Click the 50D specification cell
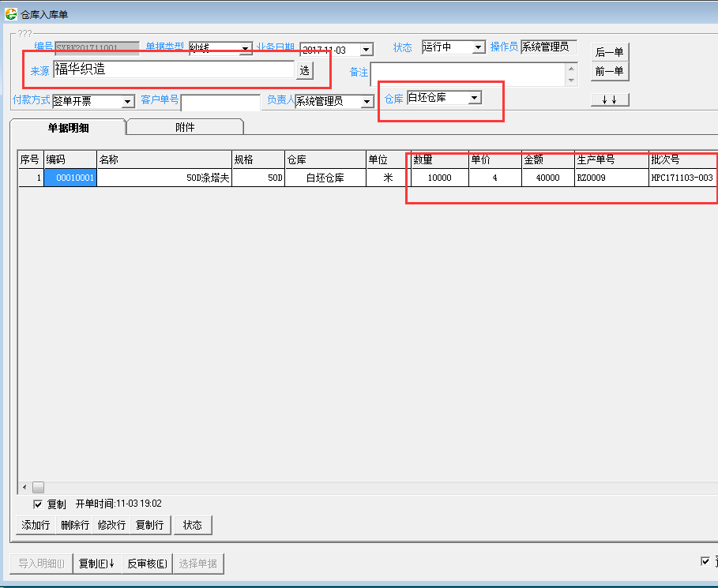The height and width of the screenshot is (588, 718). pyautogui.click(x=258, y=178)
